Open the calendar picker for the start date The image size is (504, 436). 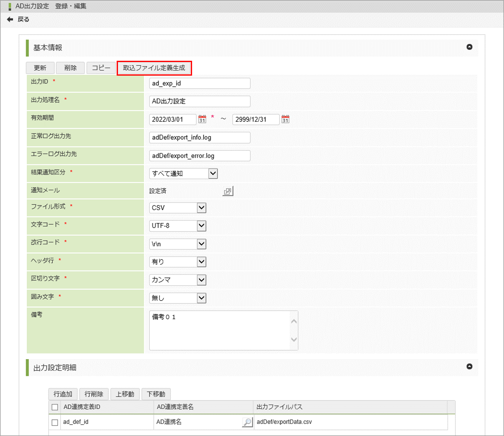pos(202,119)
